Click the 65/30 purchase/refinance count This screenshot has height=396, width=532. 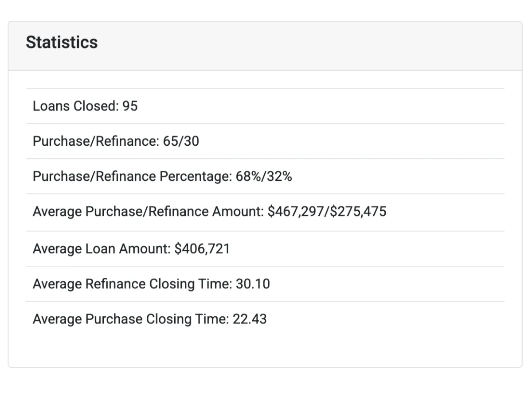(181, 141)
